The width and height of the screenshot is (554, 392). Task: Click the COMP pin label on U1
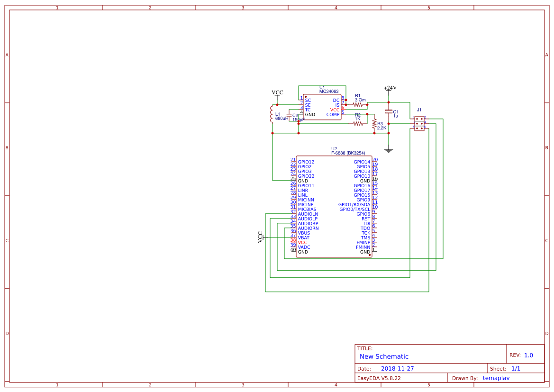click(x=333, y=115)
